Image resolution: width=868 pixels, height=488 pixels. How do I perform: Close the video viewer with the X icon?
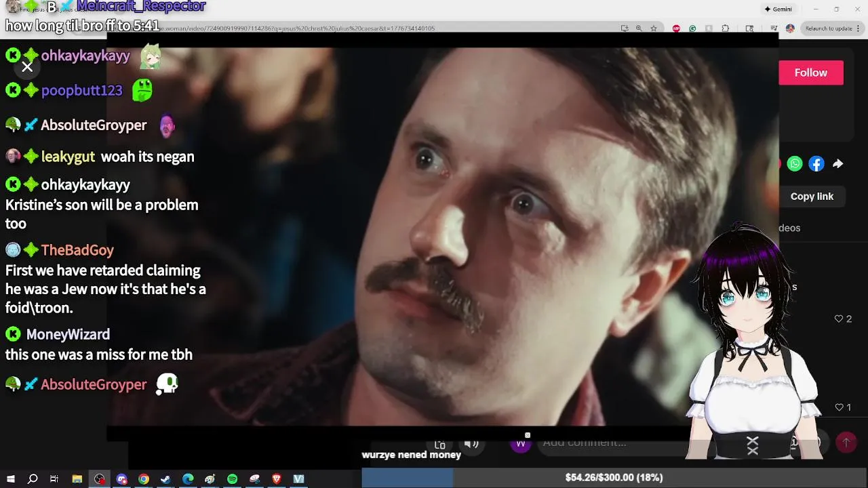[27, 66]
